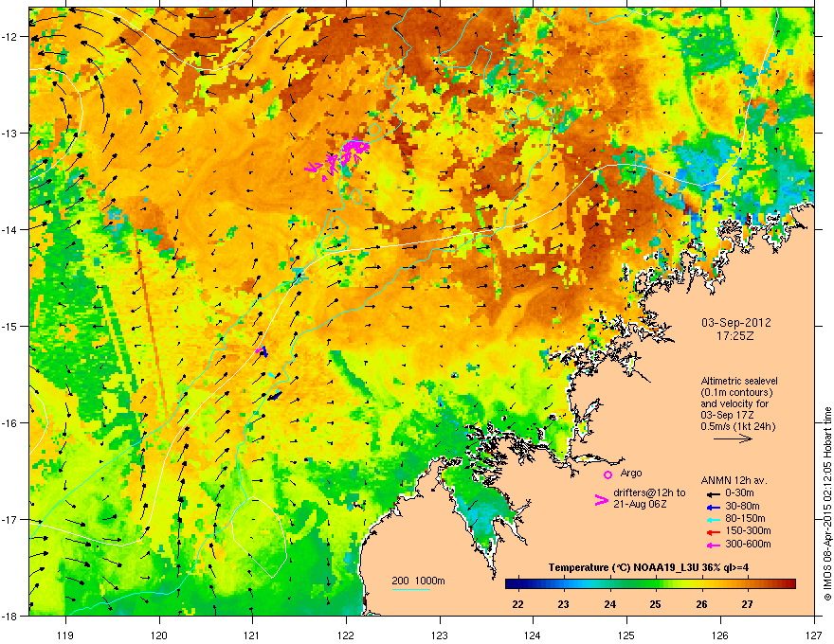Click the cyan 200 1000m isobath legend line
834x644 pixels.
410,589
